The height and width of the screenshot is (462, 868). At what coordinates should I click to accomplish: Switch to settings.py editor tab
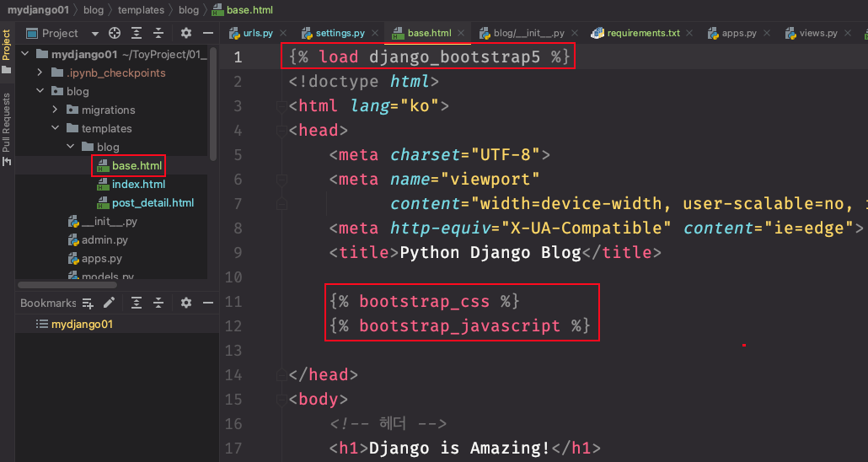(x=340, y=33)
